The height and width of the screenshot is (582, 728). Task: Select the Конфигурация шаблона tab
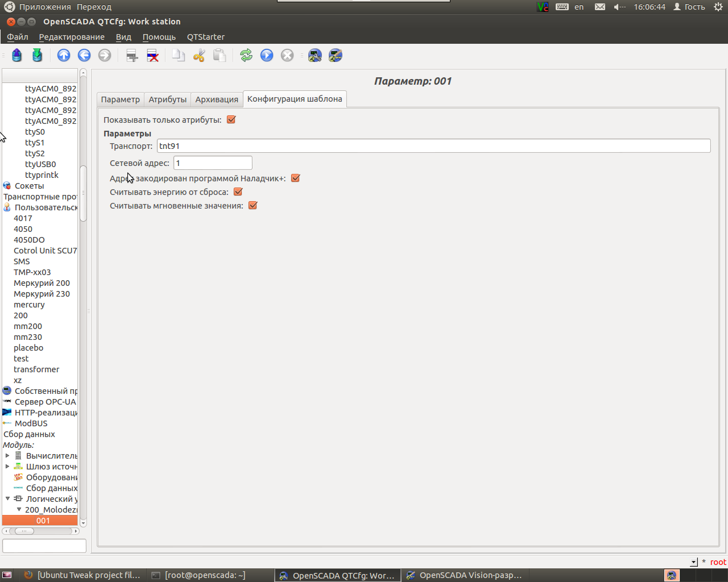295,99
